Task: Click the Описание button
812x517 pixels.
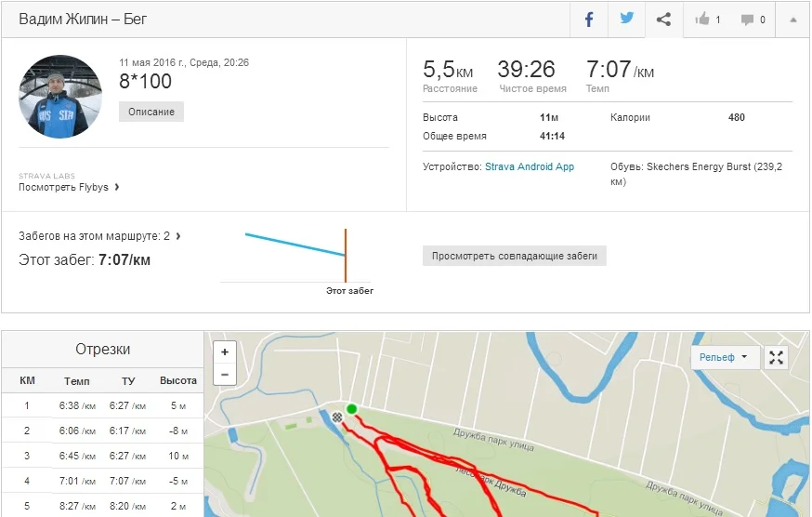Action: tap(151, 112)
